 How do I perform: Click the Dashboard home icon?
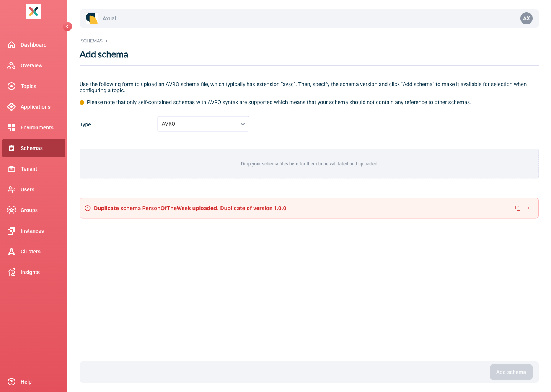tap(11, 45)
